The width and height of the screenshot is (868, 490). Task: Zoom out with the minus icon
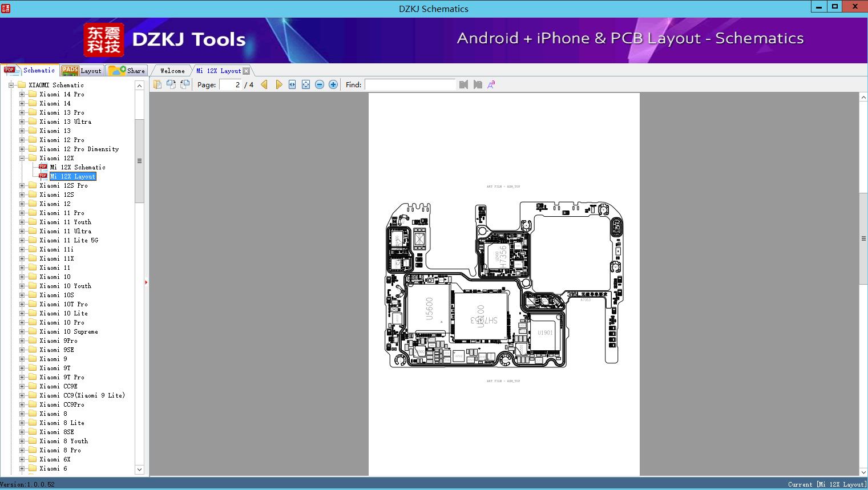point(320,84)
